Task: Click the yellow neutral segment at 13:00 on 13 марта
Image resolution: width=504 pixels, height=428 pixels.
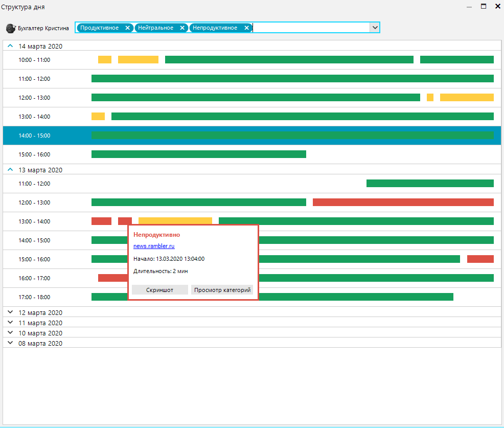Action: point(175,221)
